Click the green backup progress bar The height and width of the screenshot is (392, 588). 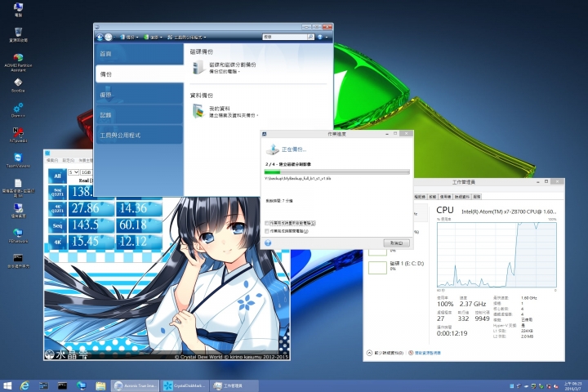coord(336,171)
